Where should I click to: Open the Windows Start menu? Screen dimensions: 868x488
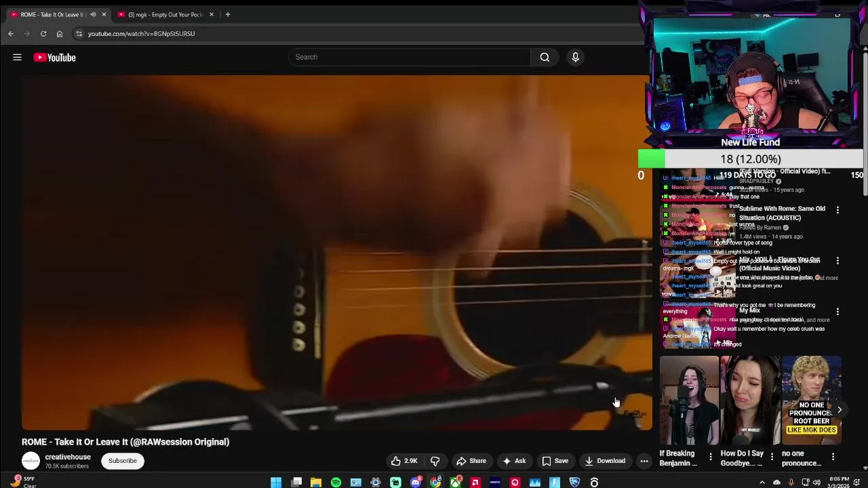point(276,483)
